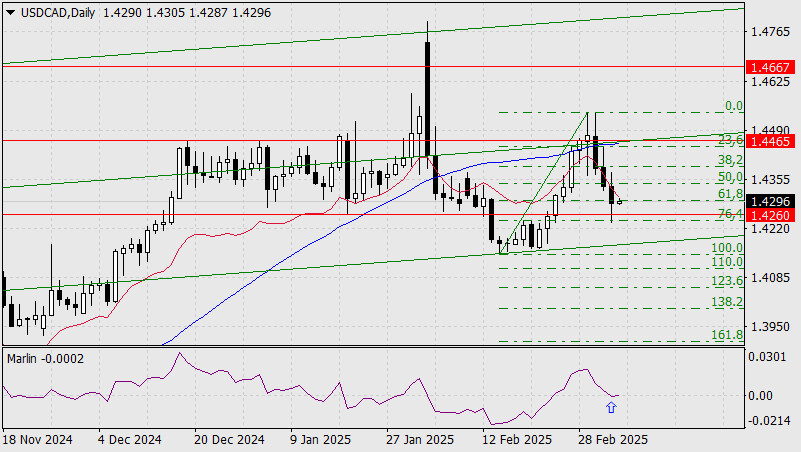Select the Fibonacci 100.0 level label
The width and height of the screenshot is (801, 452).
pyautogui.click(x=727, y=248)
